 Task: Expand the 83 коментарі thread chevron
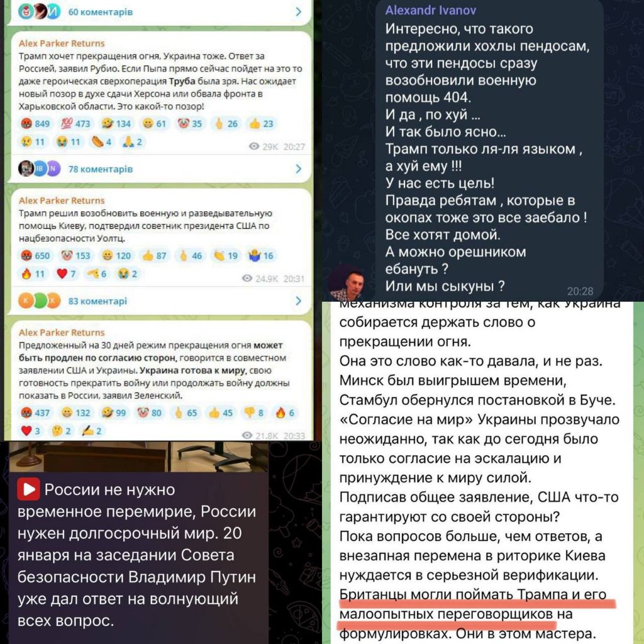tap(299, 301)
